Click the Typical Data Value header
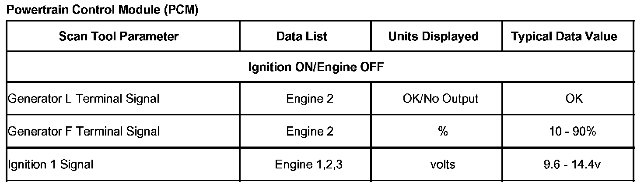 coord(564,36)
